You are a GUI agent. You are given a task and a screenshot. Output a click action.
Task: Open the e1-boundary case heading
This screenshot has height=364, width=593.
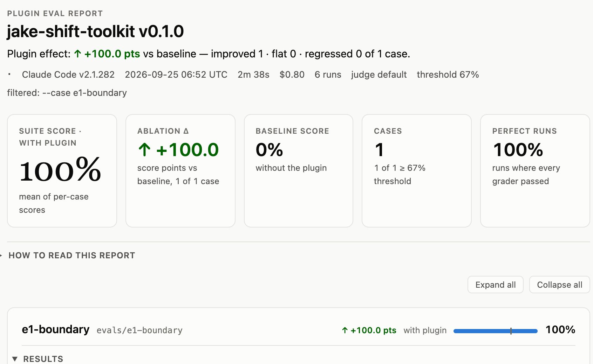tap(55, 330)
